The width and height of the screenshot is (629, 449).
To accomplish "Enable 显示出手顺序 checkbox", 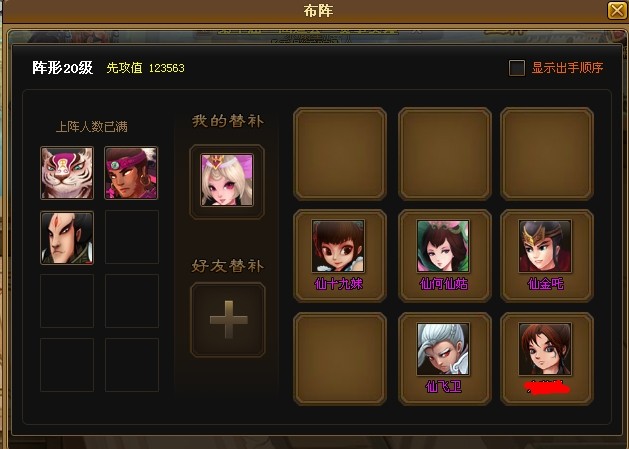I will [x=517, y=68].
